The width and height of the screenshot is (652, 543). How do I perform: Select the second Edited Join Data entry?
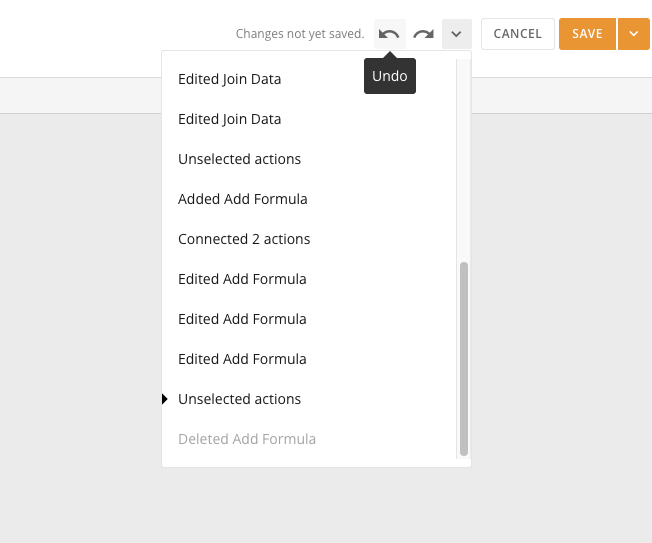(229, 119)
